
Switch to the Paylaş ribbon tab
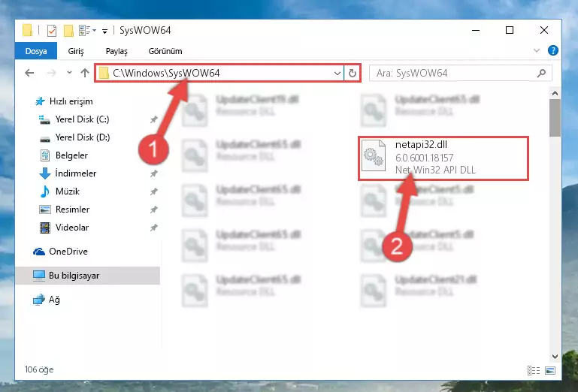click(x=117, y=51)
